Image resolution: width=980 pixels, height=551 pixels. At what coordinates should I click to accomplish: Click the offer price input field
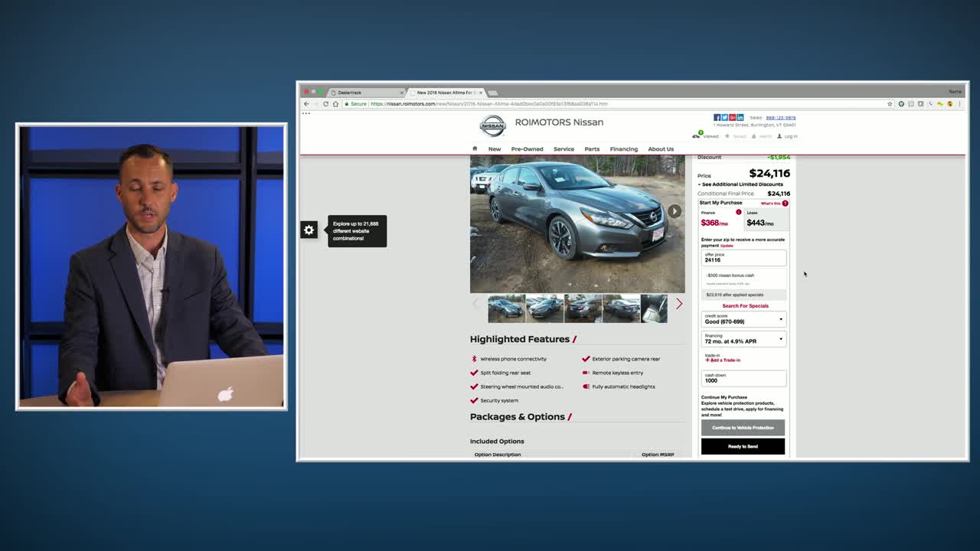coord(743,258)
